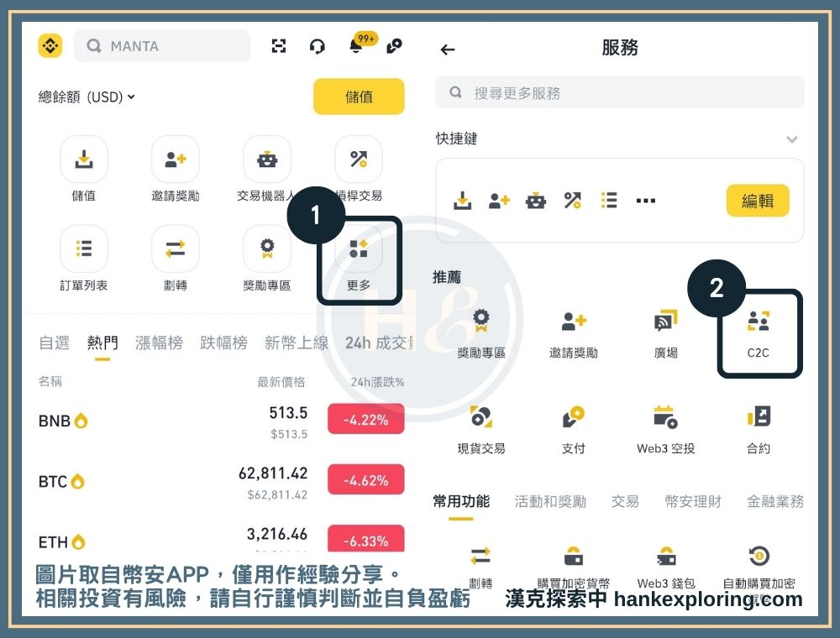840x638 pixels.
Task: Sort by the 最新價格 column header
Action: pyautogui.click(x=281, y=382)
